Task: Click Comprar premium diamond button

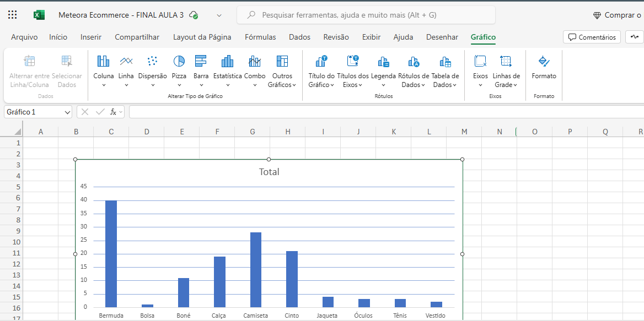Action: click(617, 15)
